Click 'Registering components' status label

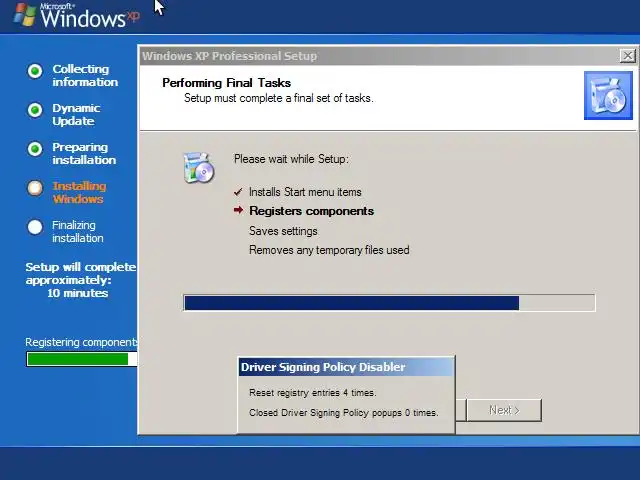[x=81, y=342]
